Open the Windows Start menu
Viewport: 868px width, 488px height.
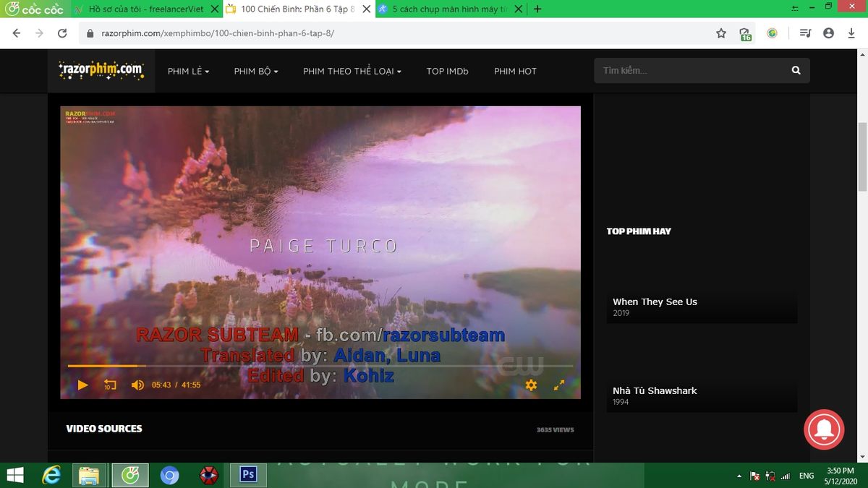(16, 475)
